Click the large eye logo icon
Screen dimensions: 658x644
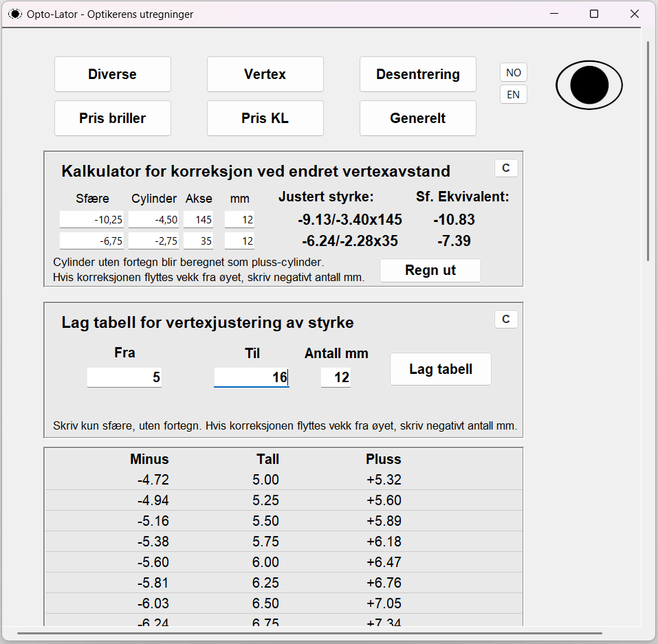589,85
